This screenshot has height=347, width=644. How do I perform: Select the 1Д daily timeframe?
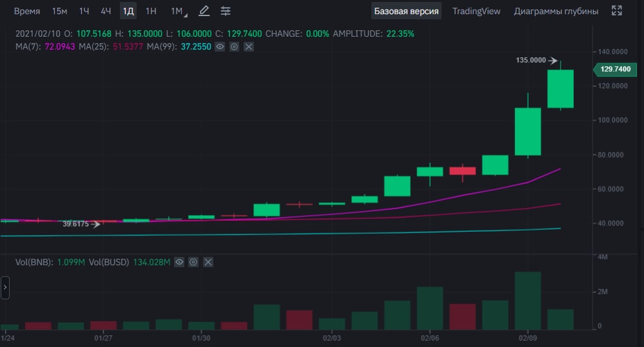[128, 11]
